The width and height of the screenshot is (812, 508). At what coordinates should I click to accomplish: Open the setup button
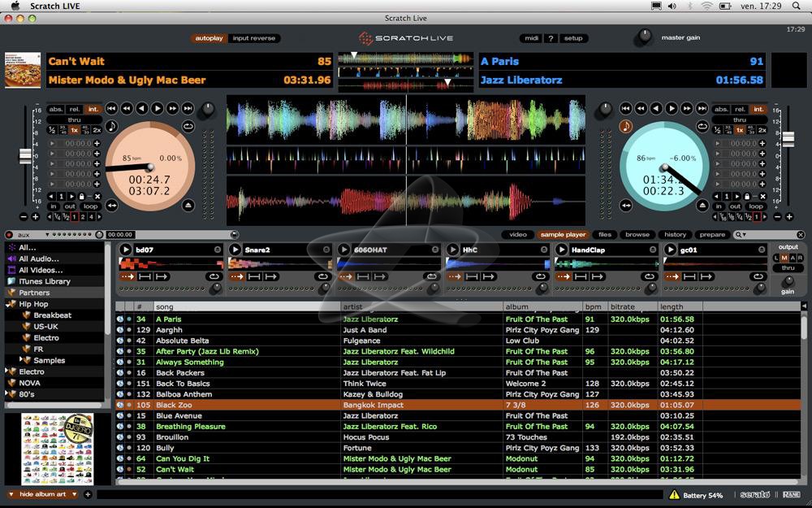[573, 38]
